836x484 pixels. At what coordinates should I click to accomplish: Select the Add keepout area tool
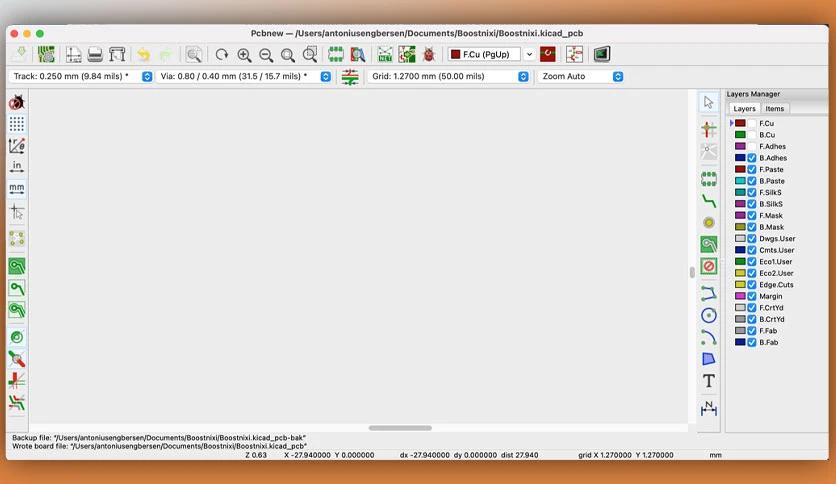point(709,266)
